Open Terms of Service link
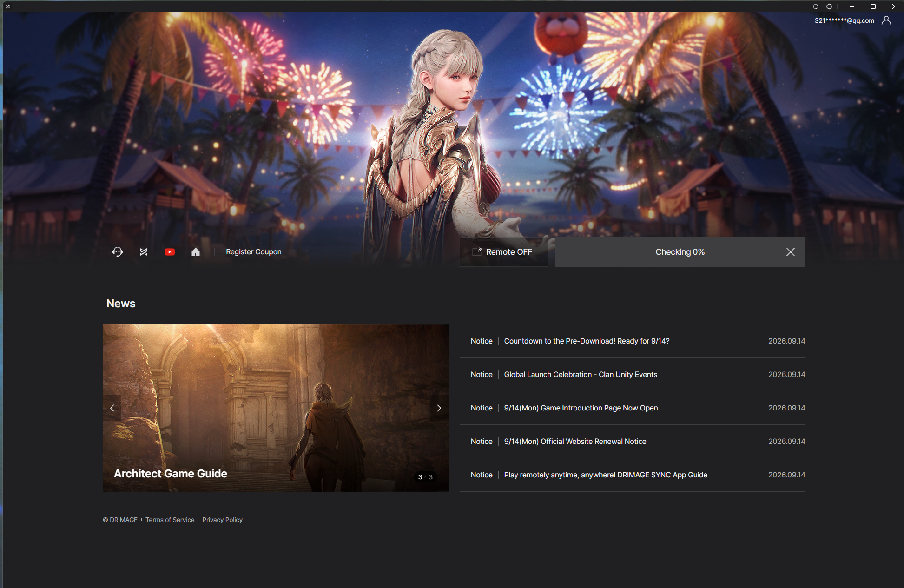This screenshot has height=588, width=904. [x=170, y=520]
